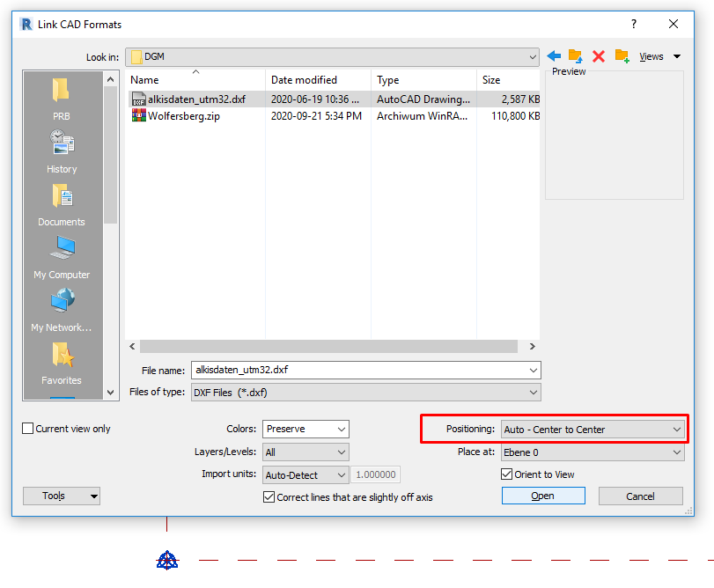Image resolution: width=714 pixels, height=588 pixels.
Task: Click the up one level folder icon
Action: pyautogui.click(x=576, y=55)
